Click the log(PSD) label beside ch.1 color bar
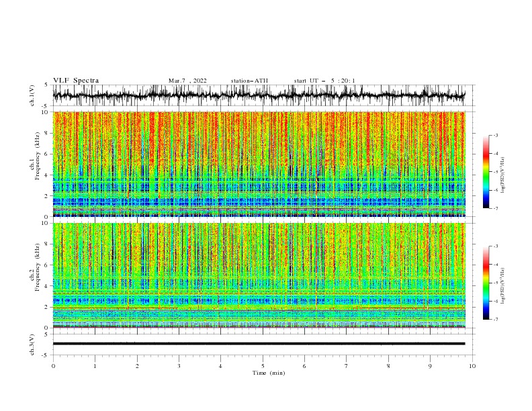Image resolution: width=532 pixels, height=411 pixels. (x=503, y=175)
